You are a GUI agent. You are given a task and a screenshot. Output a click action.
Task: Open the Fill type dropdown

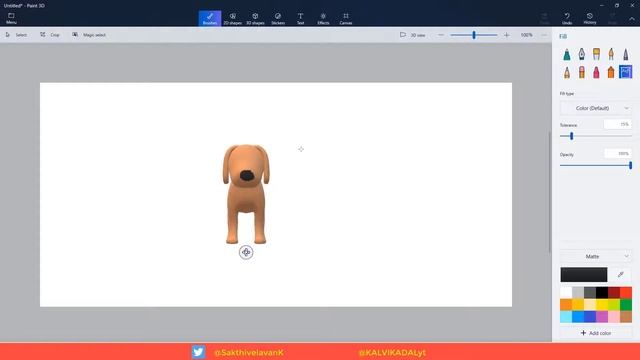pyautogui.click(x=596, y=108)
